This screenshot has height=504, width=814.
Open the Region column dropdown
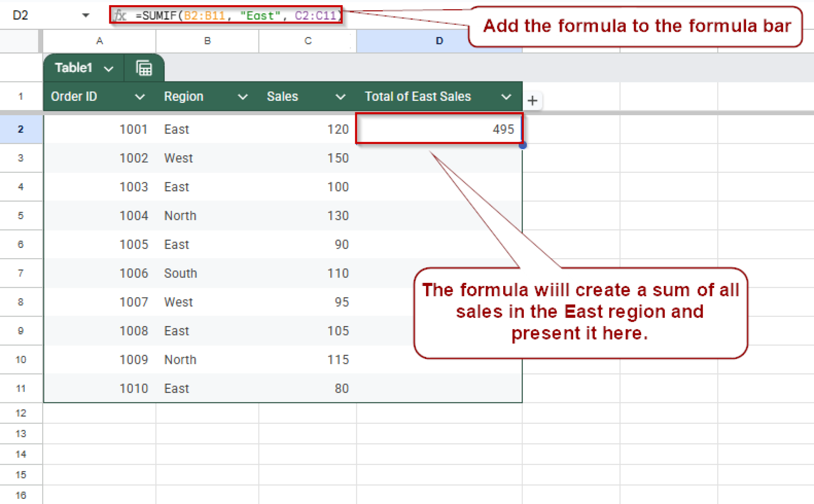coord(243,97)
